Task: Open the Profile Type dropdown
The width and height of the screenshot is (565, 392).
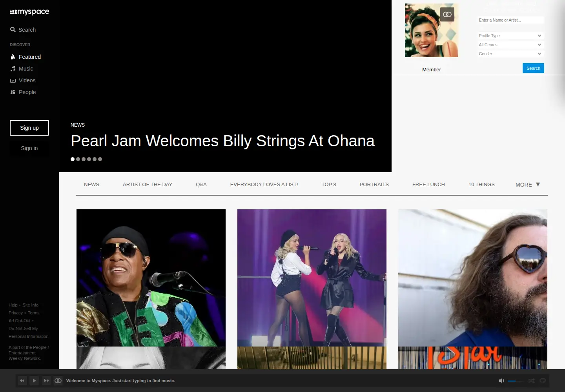Action: point(510,36)
